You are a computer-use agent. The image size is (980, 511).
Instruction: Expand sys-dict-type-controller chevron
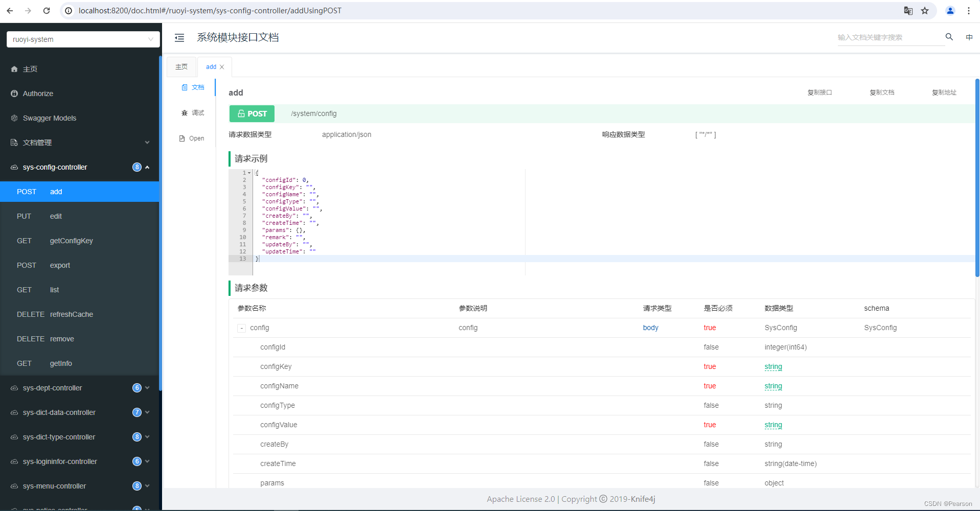point(147,437)
